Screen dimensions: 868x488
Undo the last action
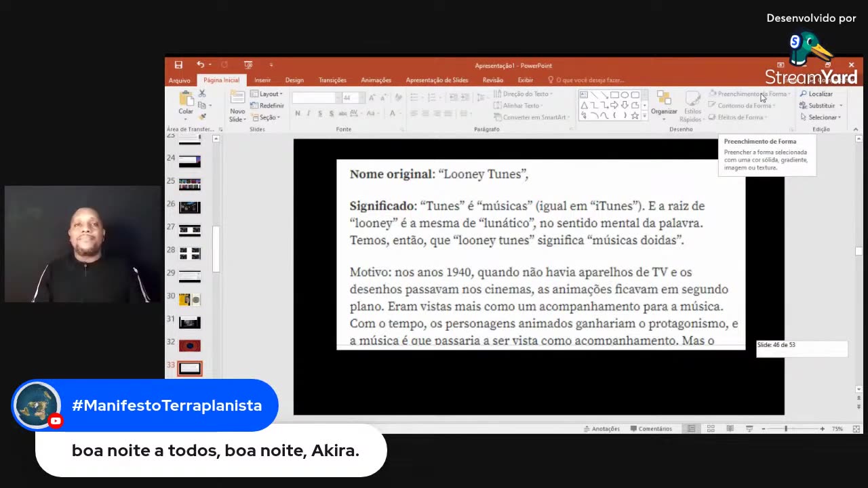[x=200, y=65]
